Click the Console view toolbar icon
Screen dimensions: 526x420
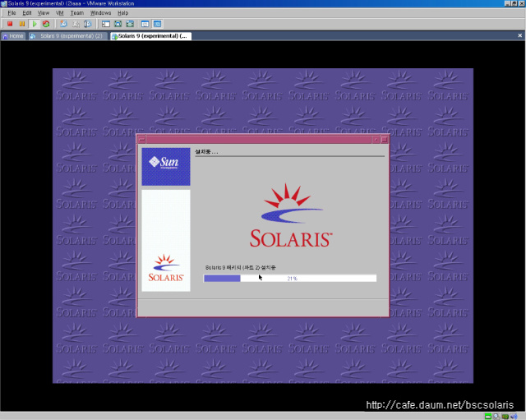click(157, 24)
